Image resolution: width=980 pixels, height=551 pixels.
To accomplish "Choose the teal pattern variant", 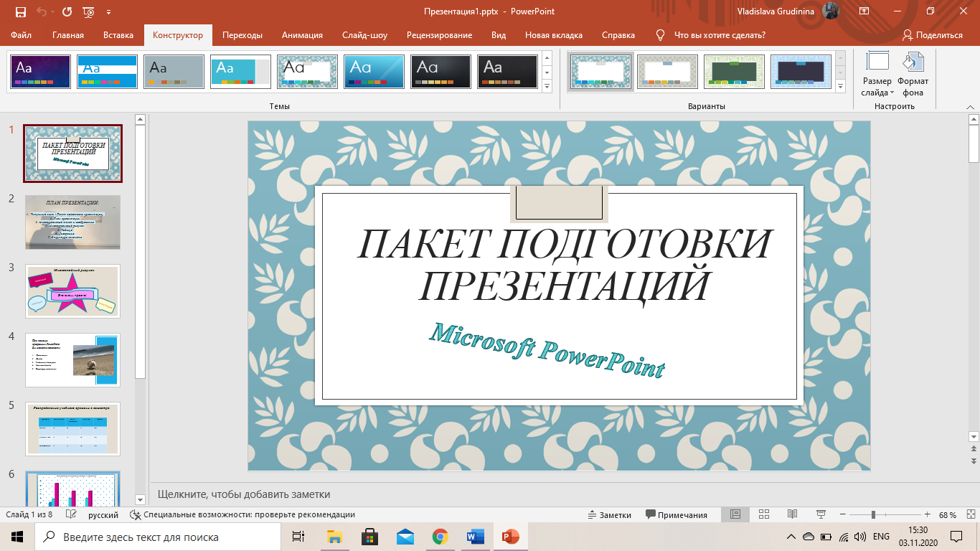I will click(x=601, y=72).
